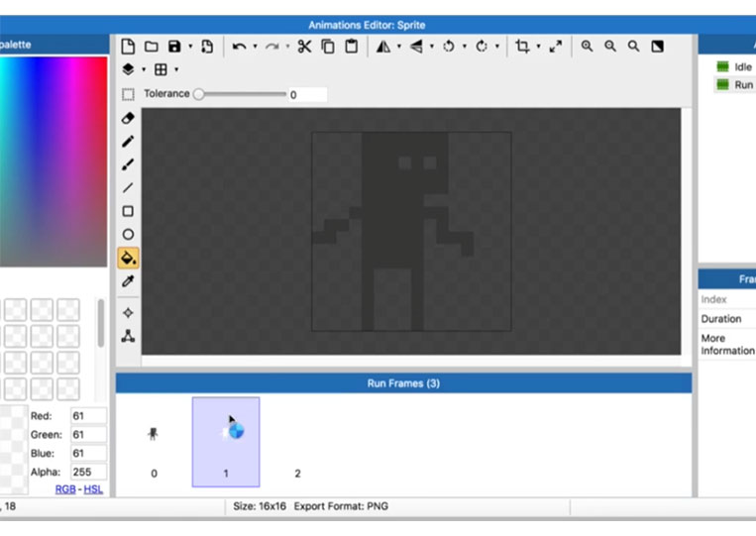Flip the image horizontally
This screenshot has width=756, height=536.
383,47
